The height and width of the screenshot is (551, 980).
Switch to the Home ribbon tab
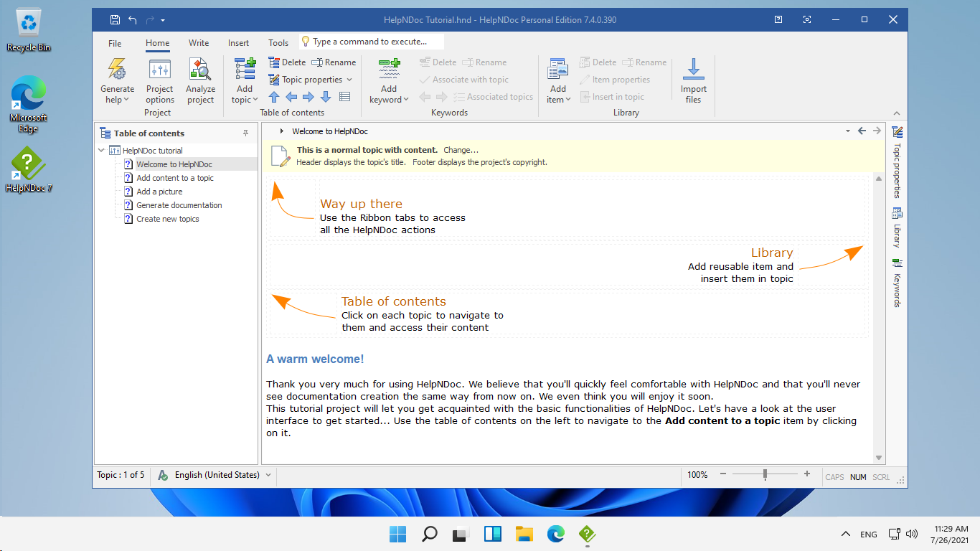coord(158,43)
